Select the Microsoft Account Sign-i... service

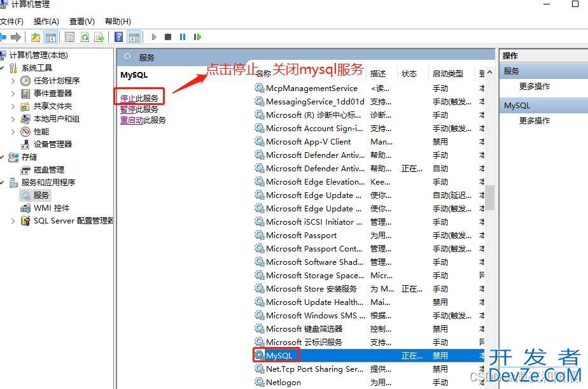(x=369, y=129)
